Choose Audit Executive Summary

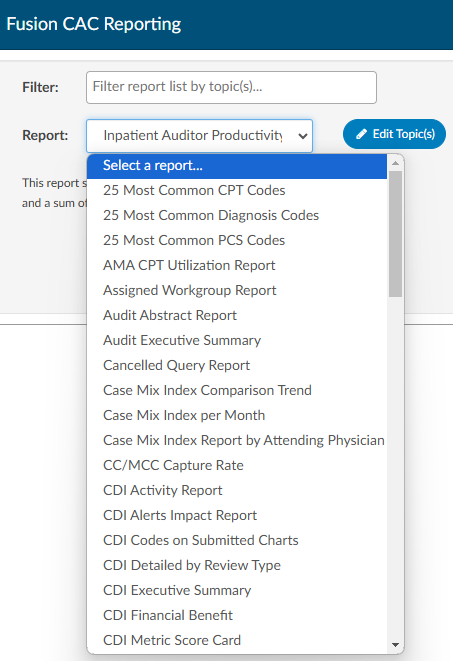237,340
